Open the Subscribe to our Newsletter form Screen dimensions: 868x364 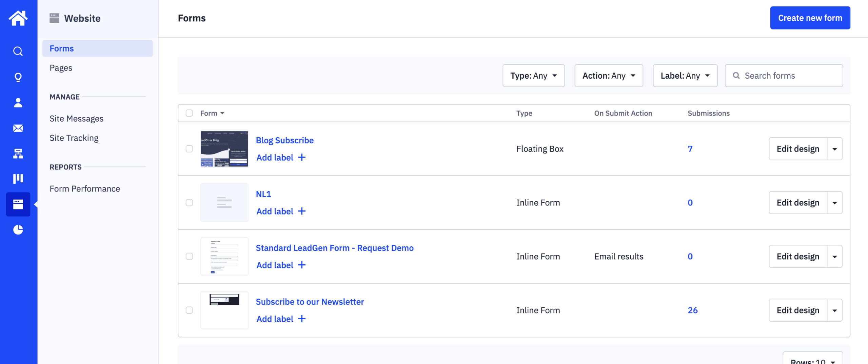(310, 302)
